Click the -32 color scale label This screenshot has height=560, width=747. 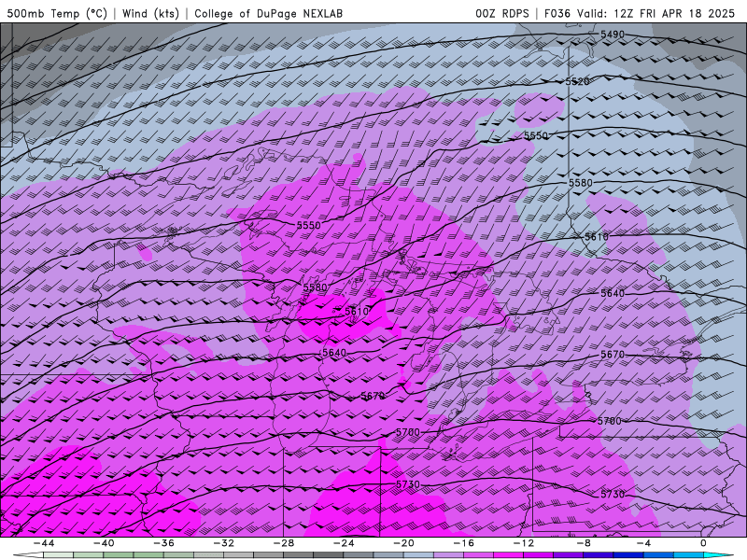(223, 543)
